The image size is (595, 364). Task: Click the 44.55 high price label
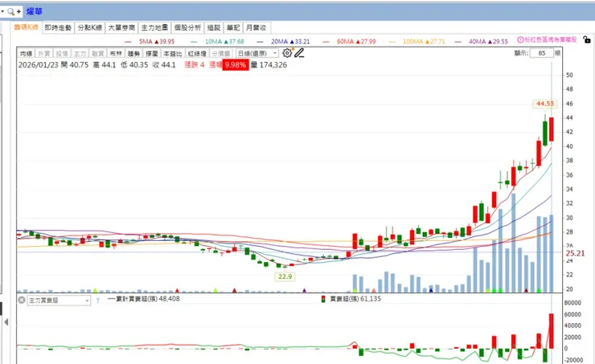click(545, 104)
